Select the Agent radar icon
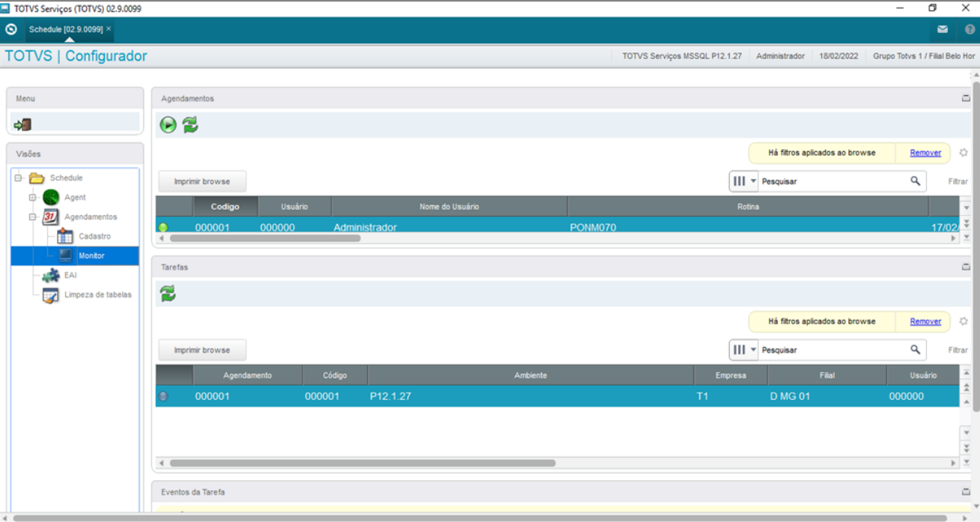Image resolution: width=980 pixels, height=522 pixels. click(x=51, y=198)
